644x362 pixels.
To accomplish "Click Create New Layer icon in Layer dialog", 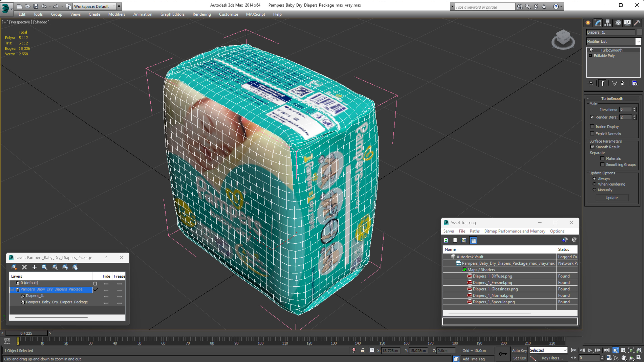I will [14, 267].
